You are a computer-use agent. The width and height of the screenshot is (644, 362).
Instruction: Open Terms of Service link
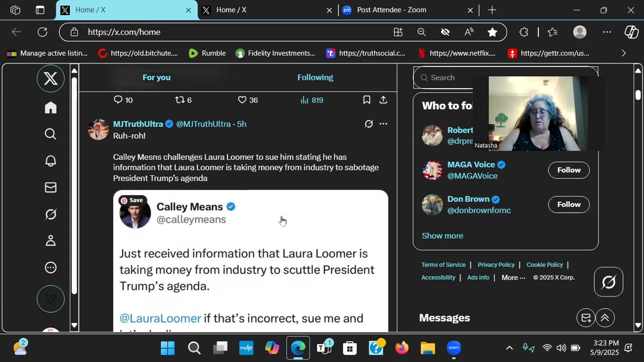click(444, 265)
